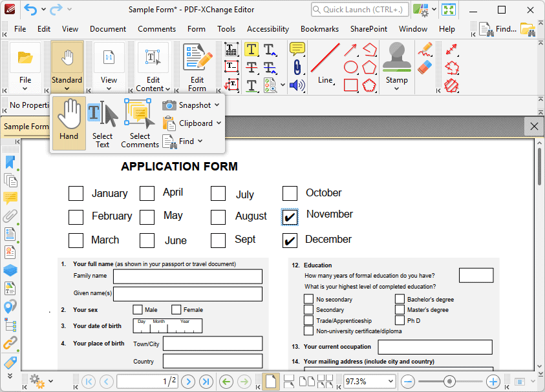Open the zoom level 97.3% dropdown
545x392 pixels.
click(x=390, y=382)
